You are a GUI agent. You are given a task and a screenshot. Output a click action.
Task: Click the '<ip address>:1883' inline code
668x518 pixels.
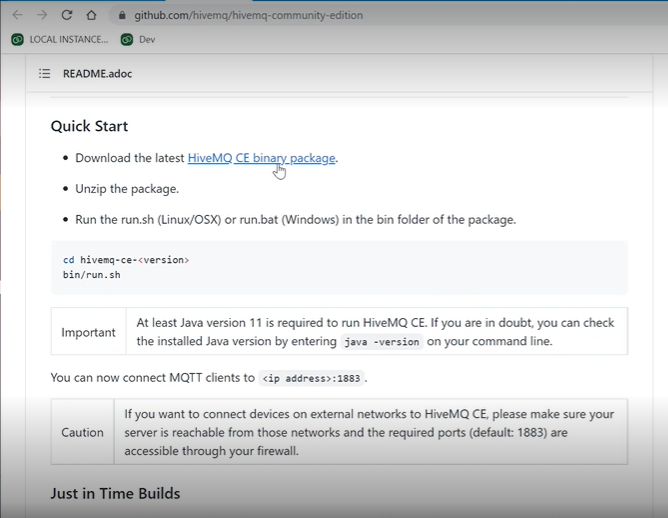(311, 378)
